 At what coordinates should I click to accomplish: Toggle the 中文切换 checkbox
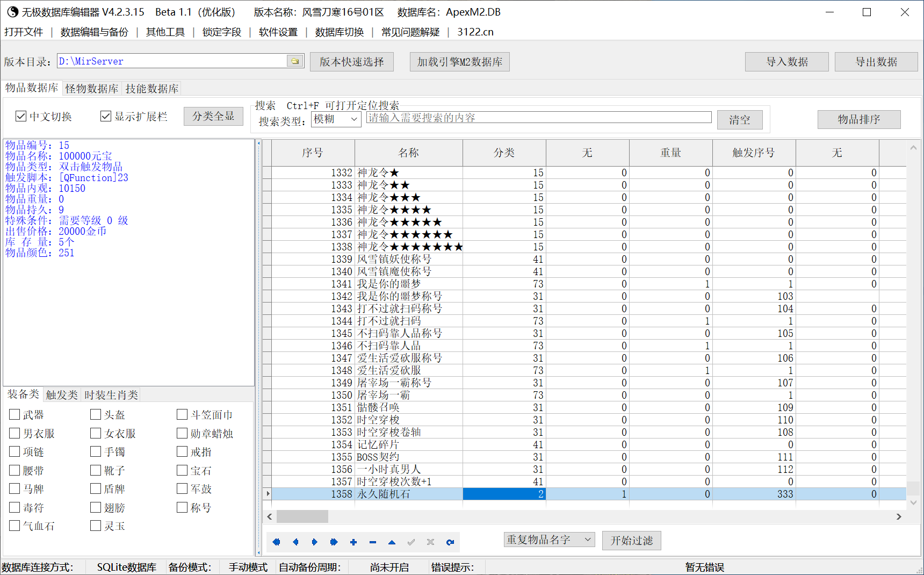[21, 116]
